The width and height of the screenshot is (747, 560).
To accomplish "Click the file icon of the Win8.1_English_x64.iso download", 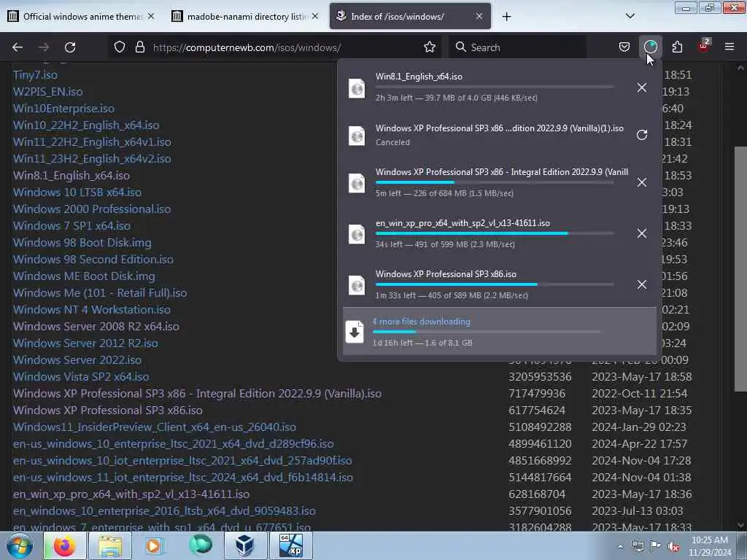I will click(x=357, y=88).
